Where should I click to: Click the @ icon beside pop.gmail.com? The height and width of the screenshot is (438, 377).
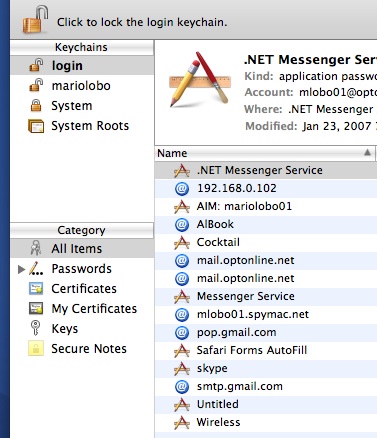182,333
